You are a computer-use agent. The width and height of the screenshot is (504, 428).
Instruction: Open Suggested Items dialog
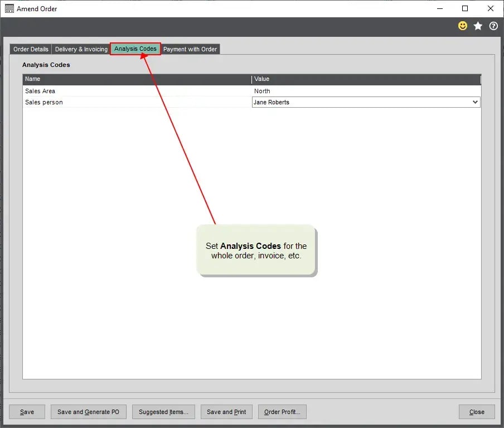[x=163, y=412]
